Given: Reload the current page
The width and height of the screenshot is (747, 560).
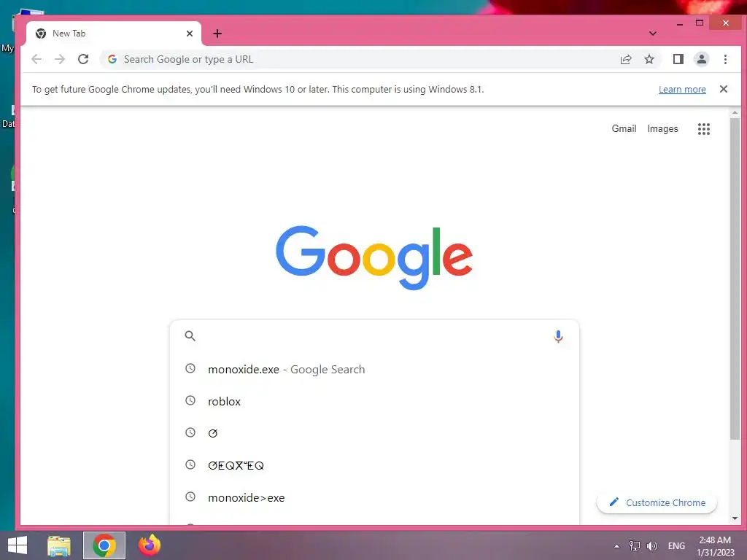Looking at the screenshot, I should click(83, 59).
